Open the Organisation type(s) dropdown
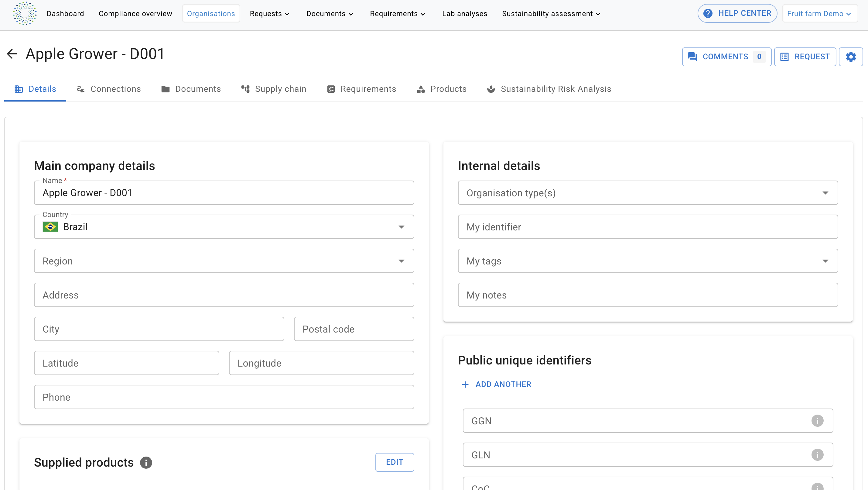The height and width of the screenshot is (490, 868). [648, 192]
